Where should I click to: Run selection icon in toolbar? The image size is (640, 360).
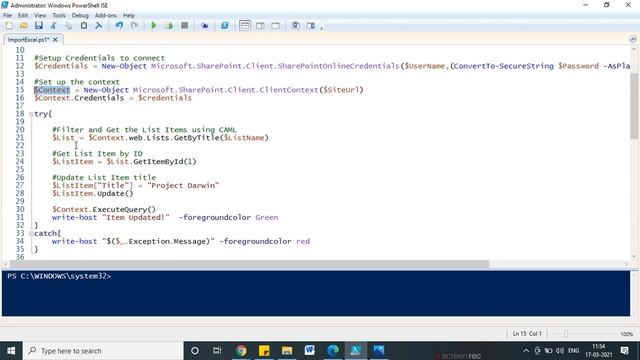pyautogui.click(x=169, y=26)
